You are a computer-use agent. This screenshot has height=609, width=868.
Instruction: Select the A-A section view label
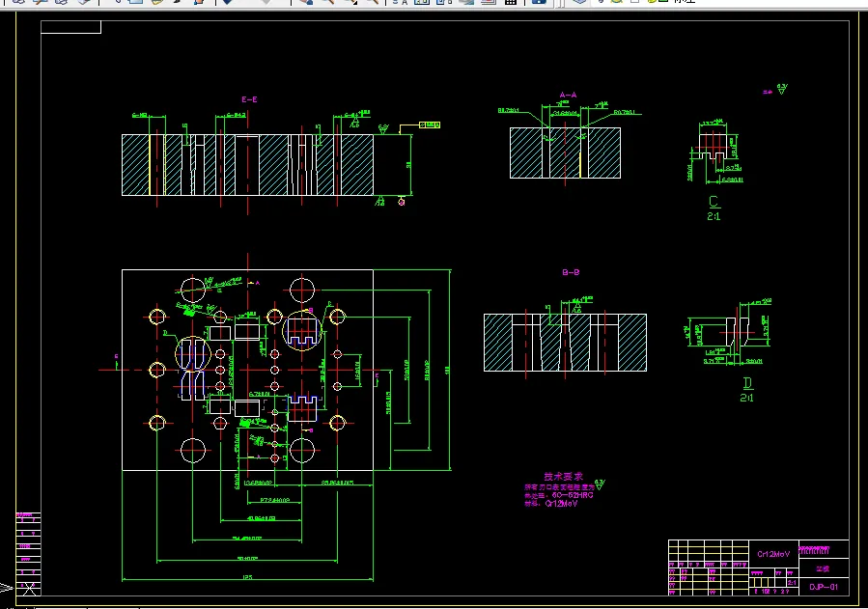pyautogui.click(x=568, y=96)
